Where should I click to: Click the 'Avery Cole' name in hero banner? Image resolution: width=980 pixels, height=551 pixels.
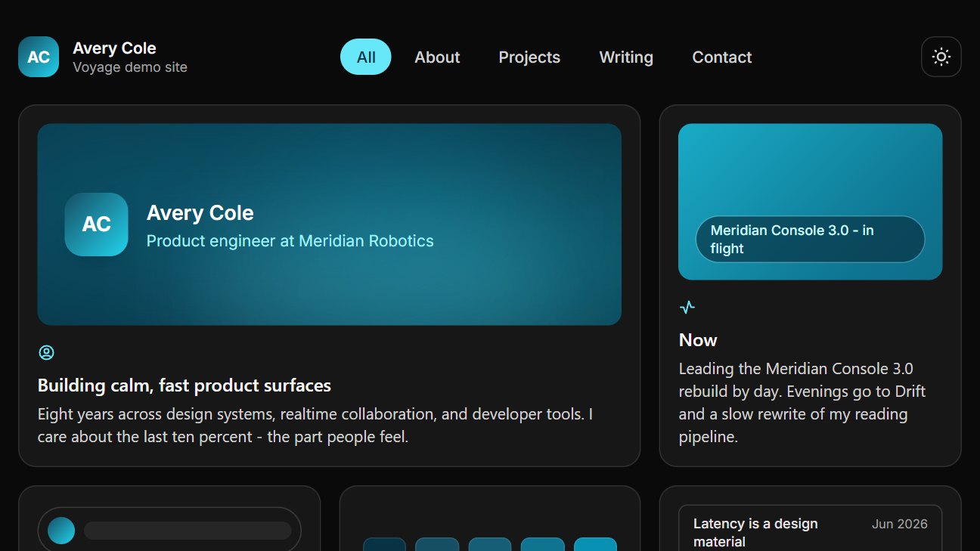pos(200,213)
